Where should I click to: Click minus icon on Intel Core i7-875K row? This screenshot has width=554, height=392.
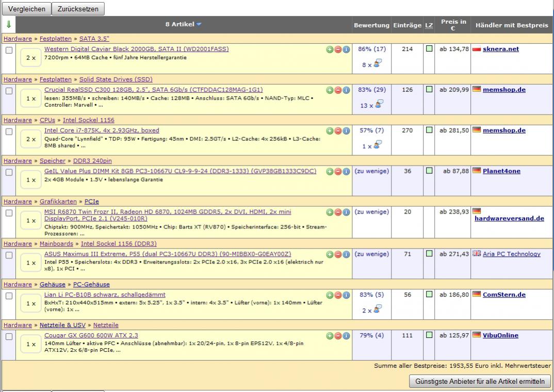click(x=338, y=130)
